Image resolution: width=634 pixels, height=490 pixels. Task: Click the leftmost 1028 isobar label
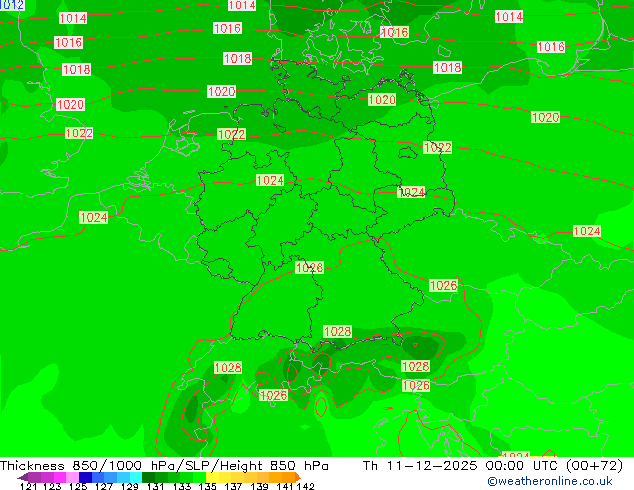(x=228, y=368)
